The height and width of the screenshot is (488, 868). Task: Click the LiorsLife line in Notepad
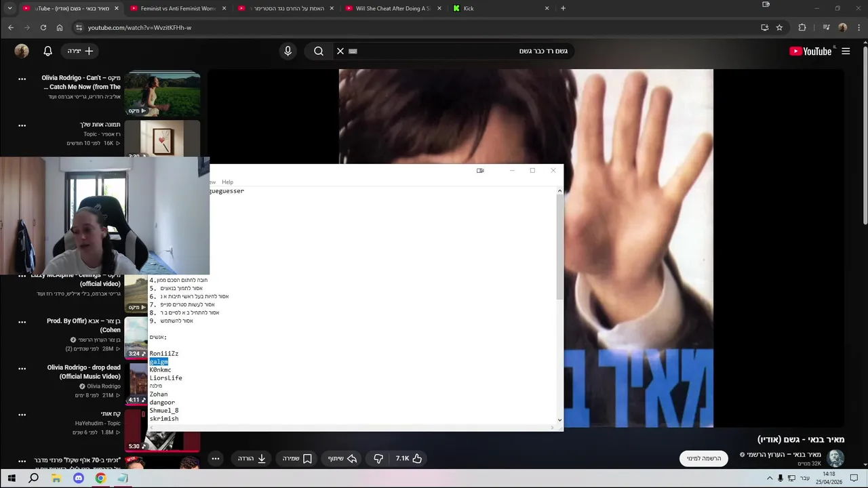coord(165,378)
